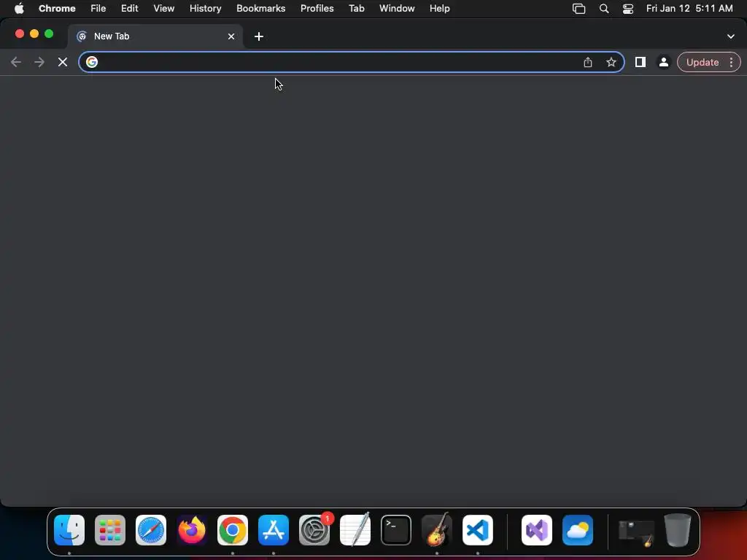This screenshot has width=747, height=560.
Task: Open the Tab menu
Action: click(356, 9)
